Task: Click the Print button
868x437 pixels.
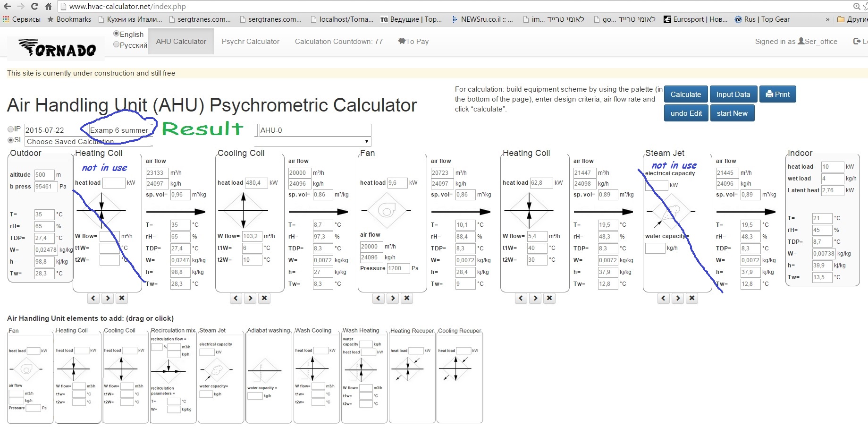Action: click(778, 94)
